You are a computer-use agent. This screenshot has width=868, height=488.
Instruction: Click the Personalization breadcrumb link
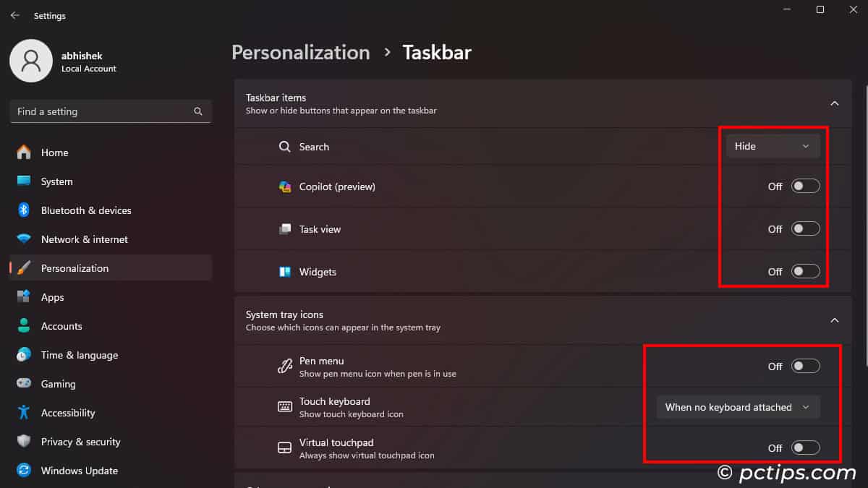[x=301, y=52]
